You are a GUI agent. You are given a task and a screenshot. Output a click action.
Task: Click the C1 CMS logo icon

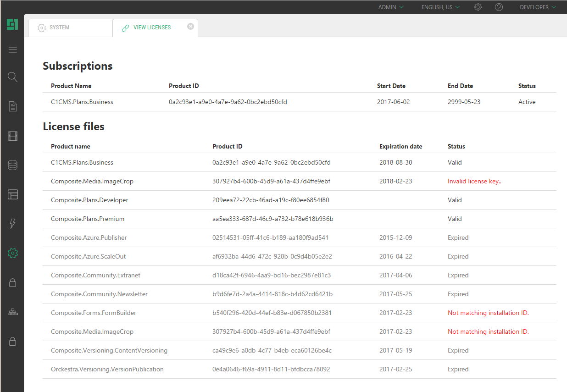point(12,24)
